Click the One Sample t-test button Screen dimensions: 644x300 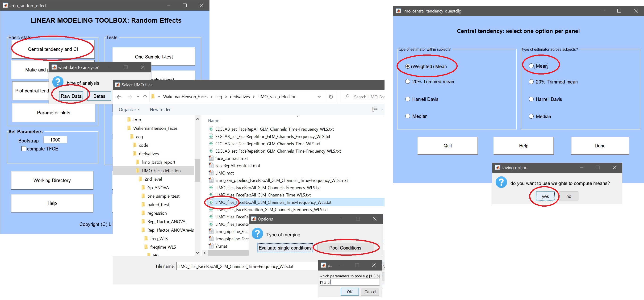pos(154,57)
